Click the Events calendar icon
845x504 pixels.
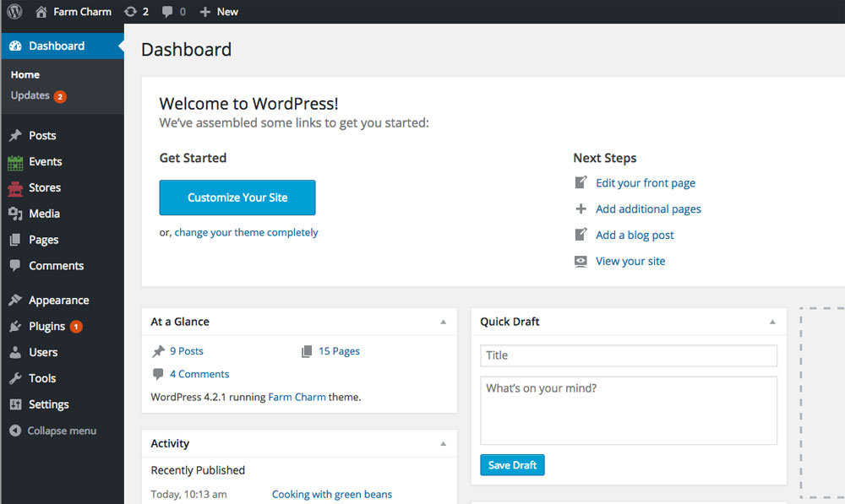[x=15, y=162]
